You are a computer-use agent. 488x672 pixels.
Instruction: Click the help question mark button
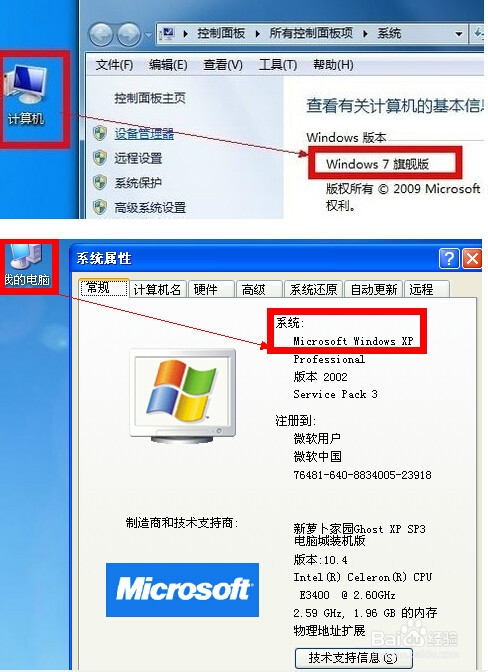click(x=449, y=258)
